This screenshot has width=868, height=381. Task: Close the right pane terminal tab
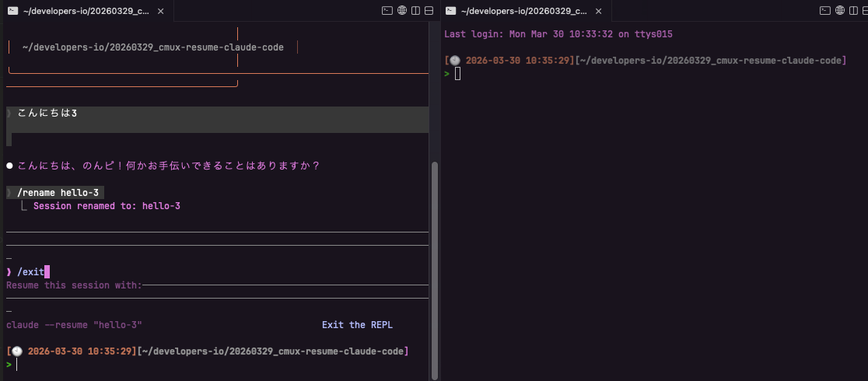pyautogui.click(x=600, y=11)
